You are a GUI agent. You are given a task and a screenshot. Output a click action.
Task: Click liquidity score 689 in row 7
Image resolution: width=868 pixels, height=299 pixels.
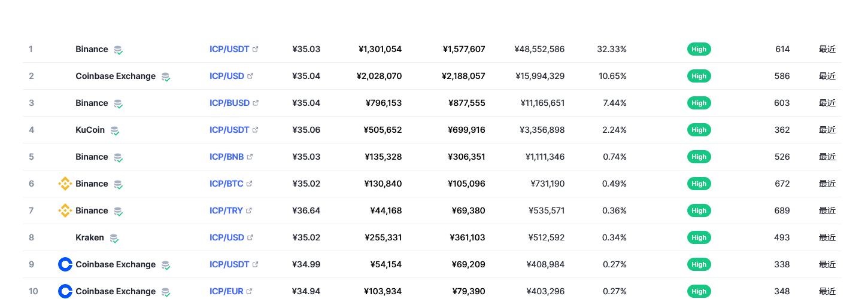(782, 210)
